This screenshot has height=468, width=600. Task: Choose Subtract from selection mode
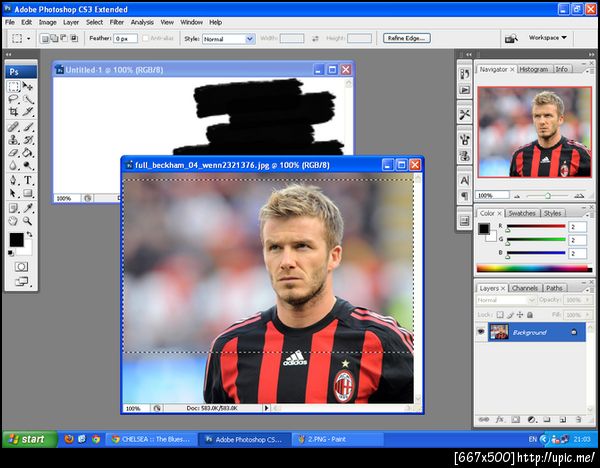[64, 38]
